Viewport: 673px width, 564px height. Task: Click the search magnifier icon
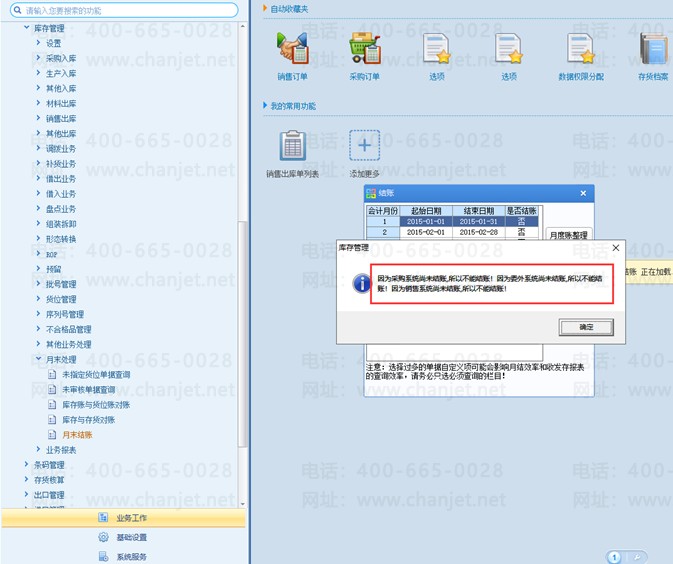(x=18, y=10)
